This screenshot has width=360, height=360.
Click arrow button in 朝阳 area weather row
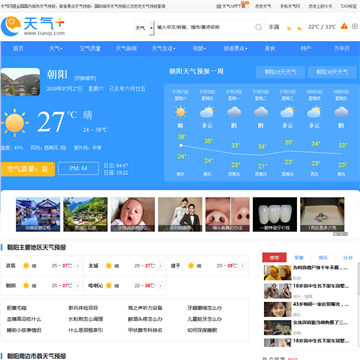tap(78, 286)
